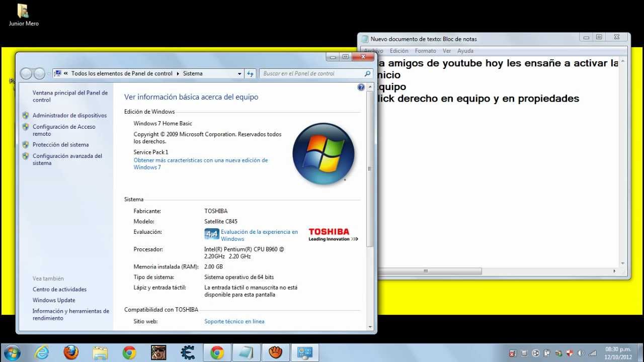The width and height of the screenshot is (644, 362).
Task: Open Soporte técnico en línea link
Action: coord(234,321)
